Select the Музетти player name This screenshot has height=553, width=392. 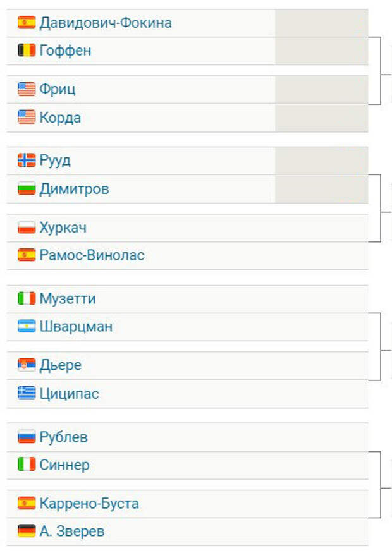click(68, 299)
